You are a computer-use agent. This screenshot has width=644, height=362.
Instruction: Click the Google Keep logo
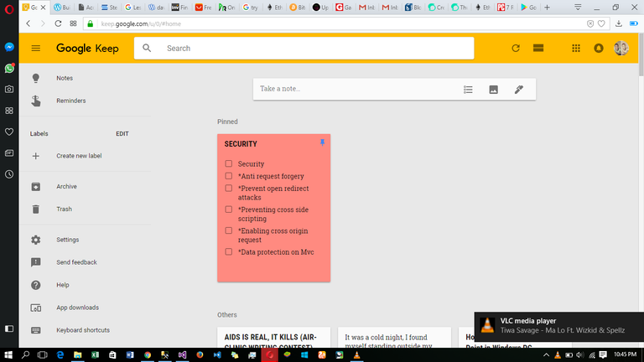pos(87,49)
